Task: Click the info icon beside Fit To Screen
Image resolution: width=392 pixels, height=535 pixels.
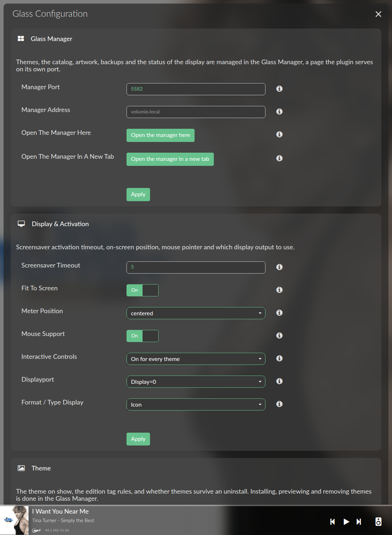Action: pos(279,290)
